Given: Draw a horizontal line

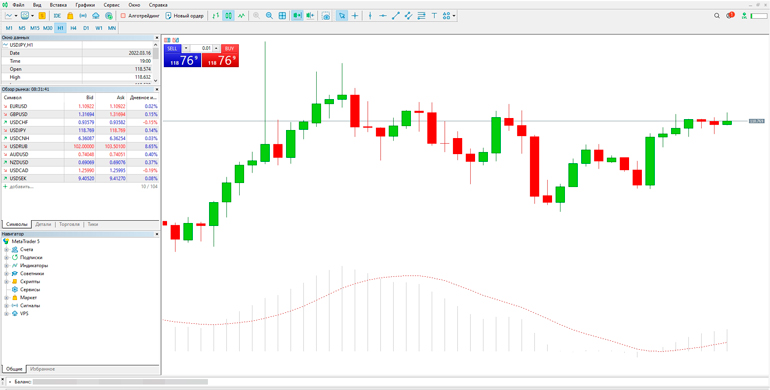Looking at the screenshot, I should tap(383, 16).
